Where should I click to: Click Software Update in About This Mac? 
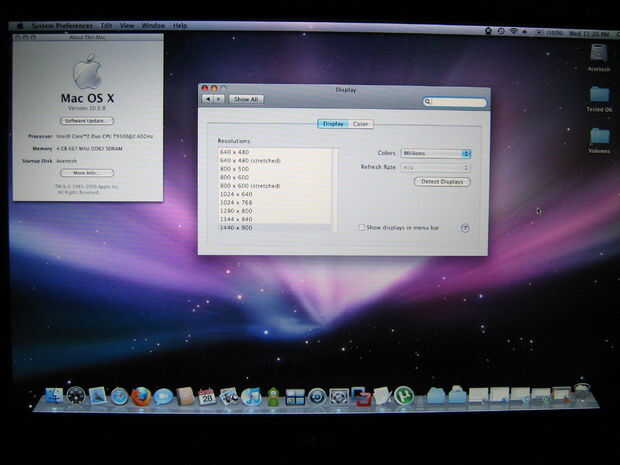coord(87,121)
